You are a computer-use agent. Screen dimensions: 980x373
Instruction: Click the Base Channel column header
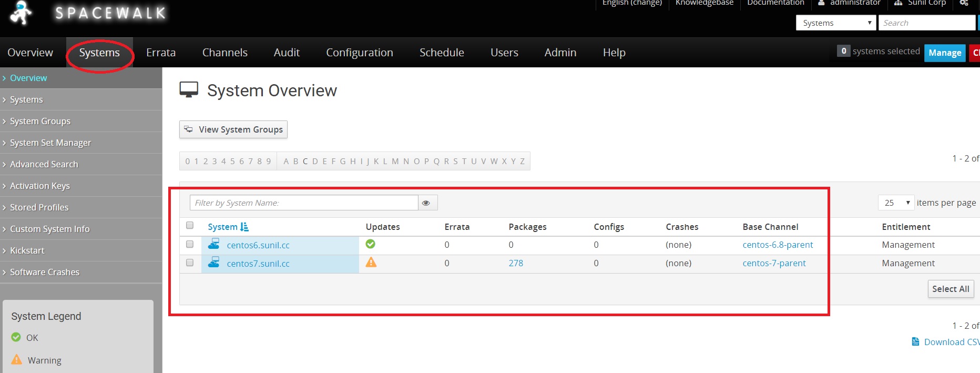pyautogui.click(x=770, y=227)
